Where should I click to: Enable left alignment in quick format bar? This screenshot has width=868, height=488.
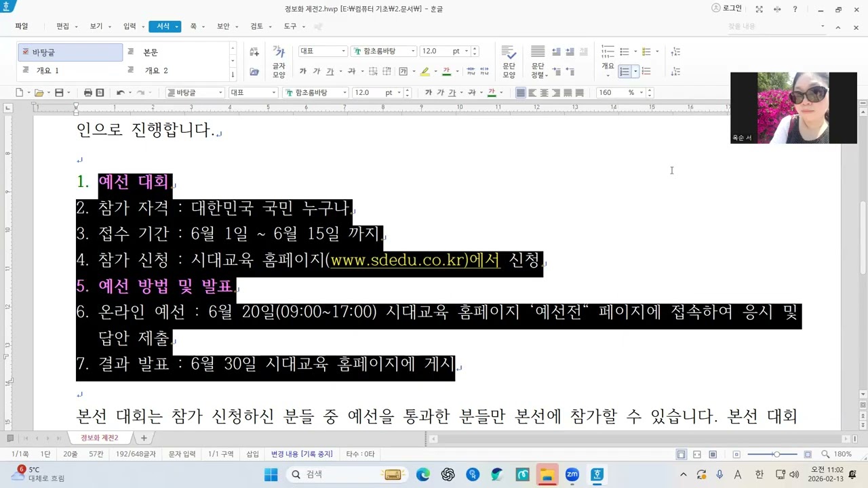coord(532,92)
